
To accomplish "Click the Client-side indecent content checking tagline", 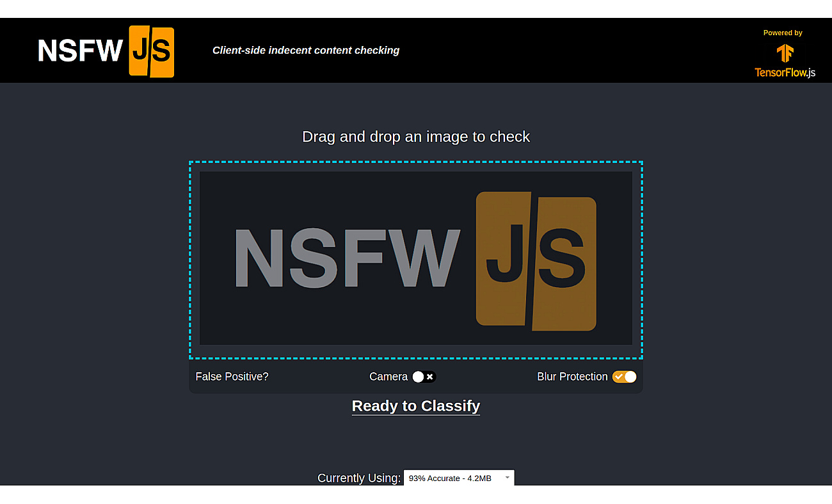I will [x=306, y=50].
